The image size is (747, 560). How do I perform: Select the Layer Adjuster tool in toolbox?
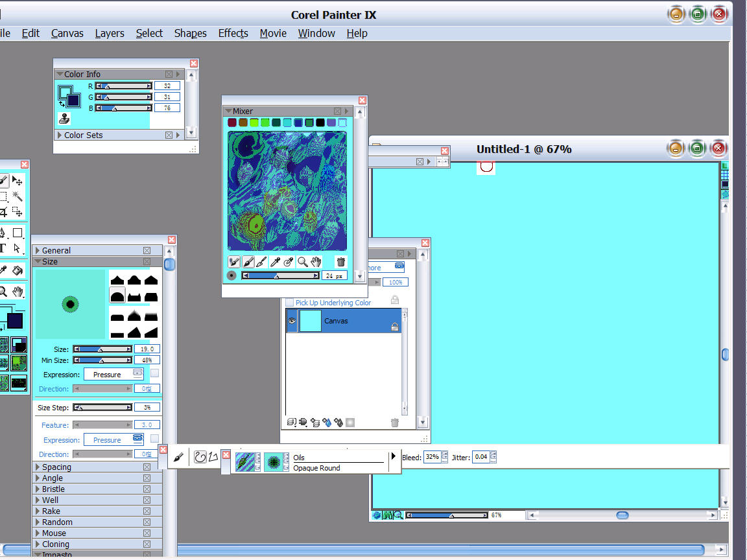(17, 181)
